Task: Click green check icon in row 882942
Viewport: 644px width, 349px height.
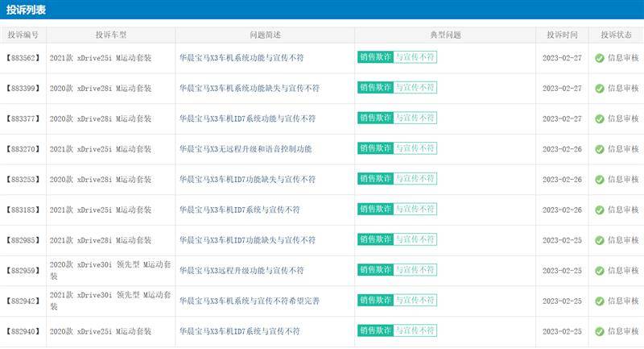Action: point(599,301)
